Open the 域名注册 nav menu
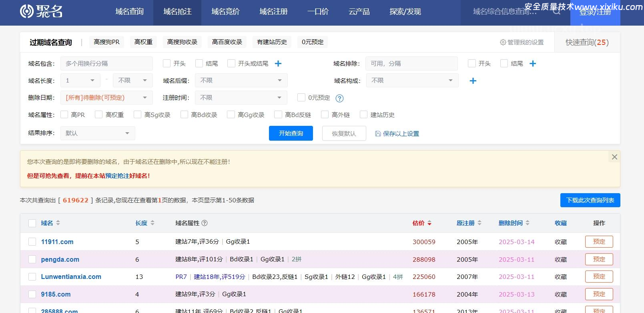The image size is (644, 313). pos(273,12)
